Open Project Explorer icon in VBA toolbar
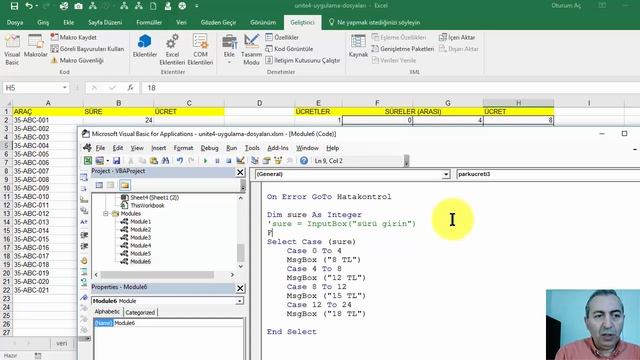 (255, 161)
